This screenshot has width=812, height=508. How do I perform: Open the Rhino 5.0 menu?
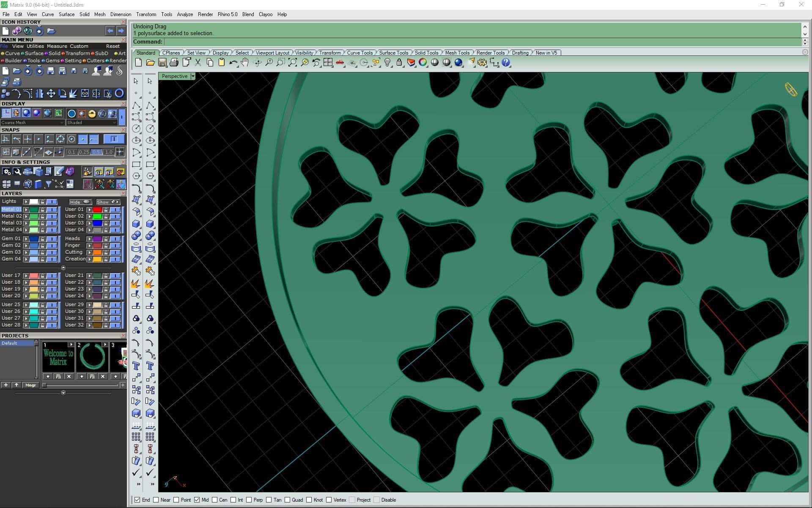click(228, 14)
